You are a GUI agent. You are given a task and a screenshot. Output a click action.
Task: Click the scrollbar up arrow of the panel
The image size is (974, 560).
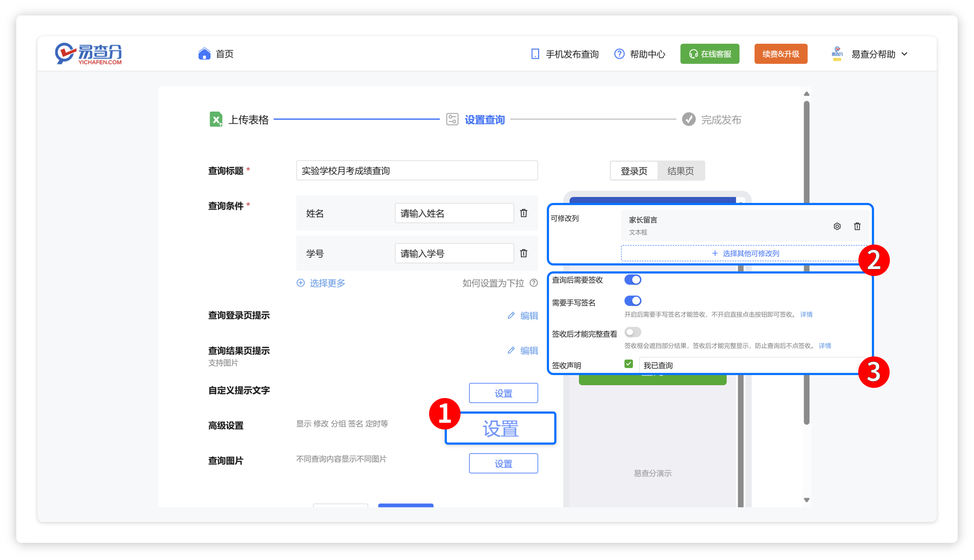point(807,94)
